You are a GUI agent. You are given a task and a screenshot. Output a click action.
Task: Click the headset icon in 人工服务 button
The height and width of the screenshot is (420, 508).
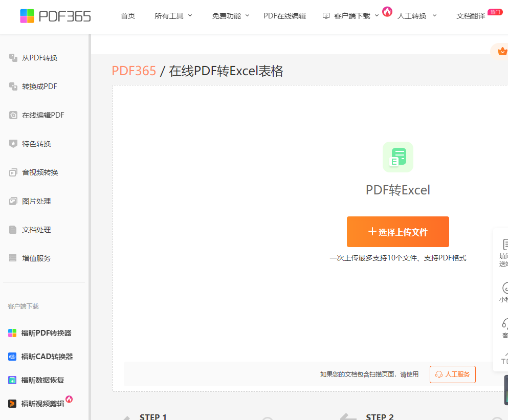pos(439,374)
